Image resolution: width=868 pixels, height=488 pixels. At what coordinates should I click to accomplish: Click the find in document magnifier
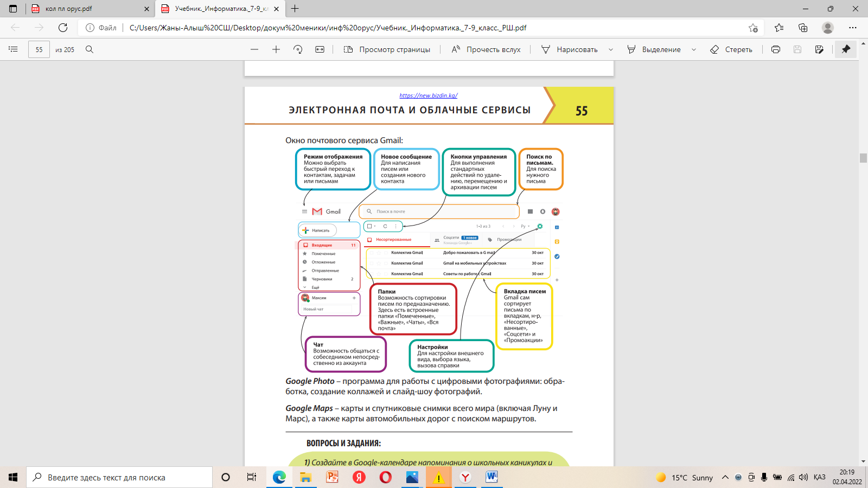coord(90,49)
